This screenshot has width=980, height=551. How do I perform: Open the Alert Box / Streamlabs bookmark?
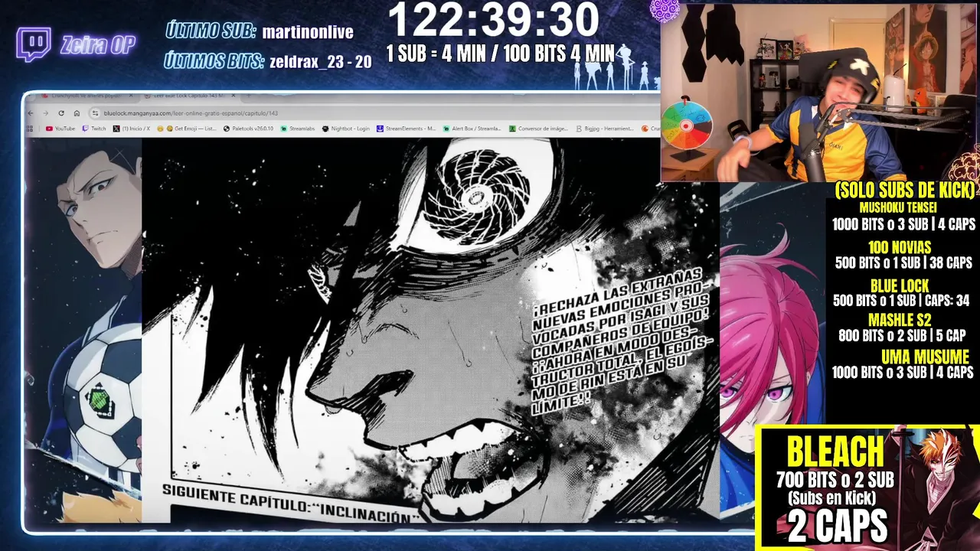pos(472,129)
